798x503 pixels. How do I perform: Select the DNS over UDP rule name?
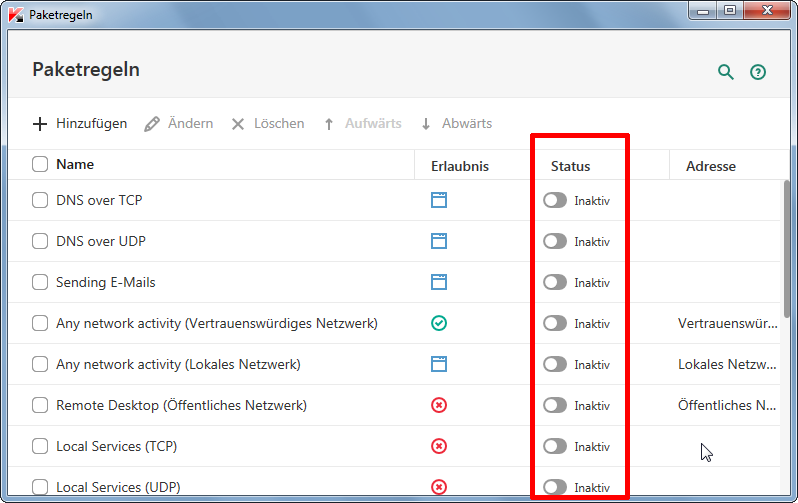click(101, 241)
